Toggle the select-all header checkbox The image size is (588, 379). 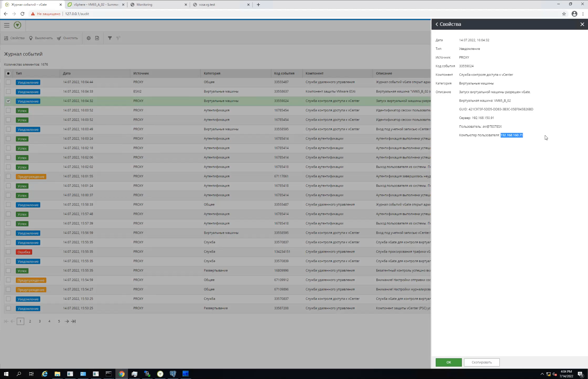tap(8, 73)
